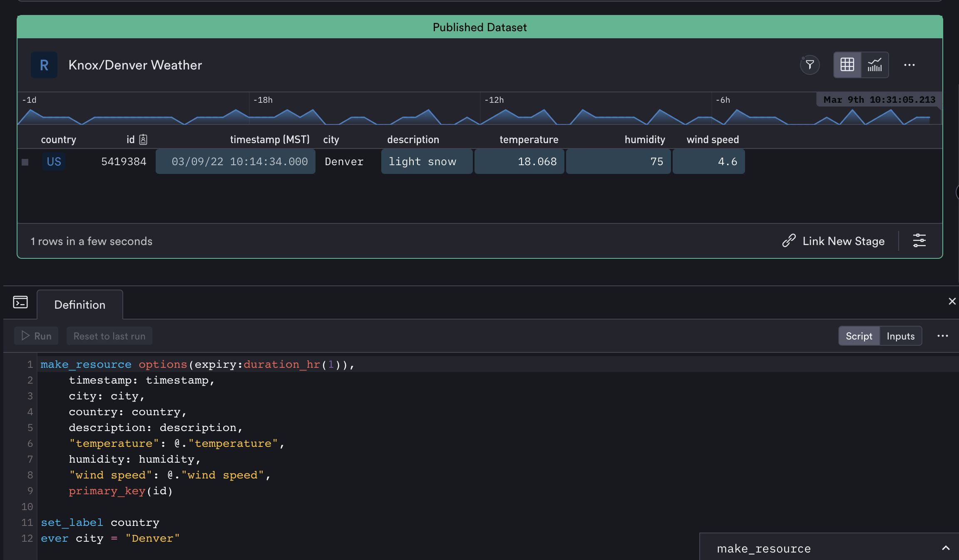Close the definition editor panel
The height and width of the screenshot is (560, 959).
click(952, 301)
